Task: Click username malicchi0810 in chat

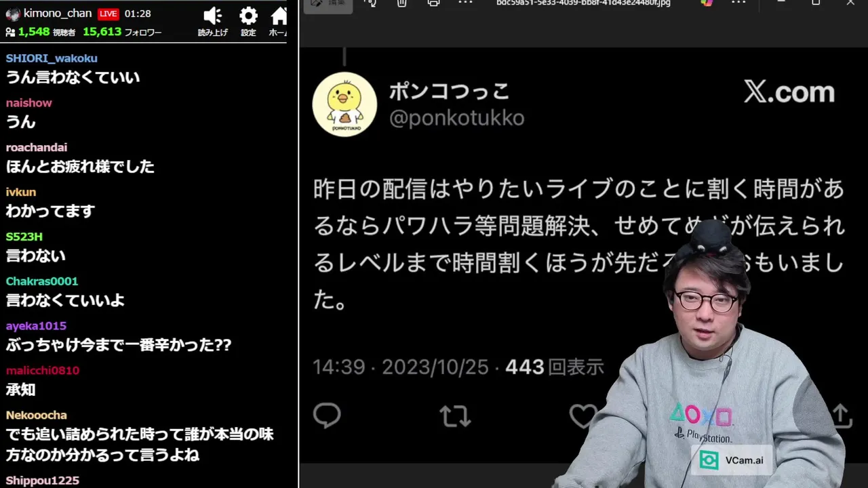Action: click(43, 371)
